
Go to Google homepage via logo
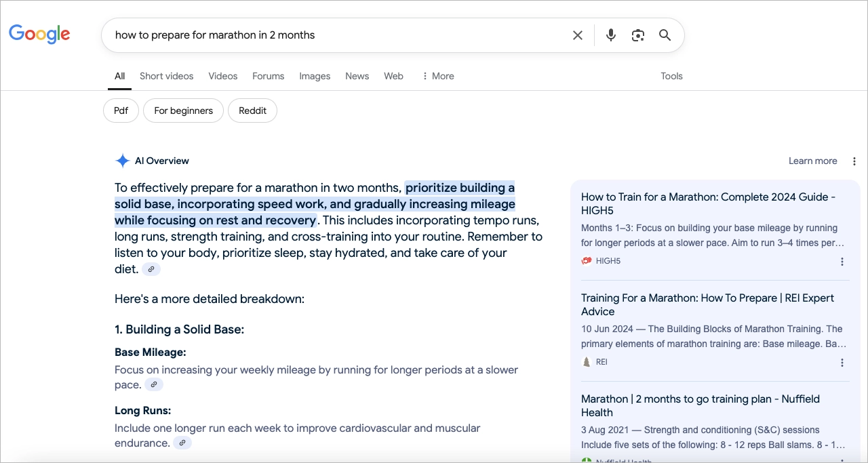(39, 34)
